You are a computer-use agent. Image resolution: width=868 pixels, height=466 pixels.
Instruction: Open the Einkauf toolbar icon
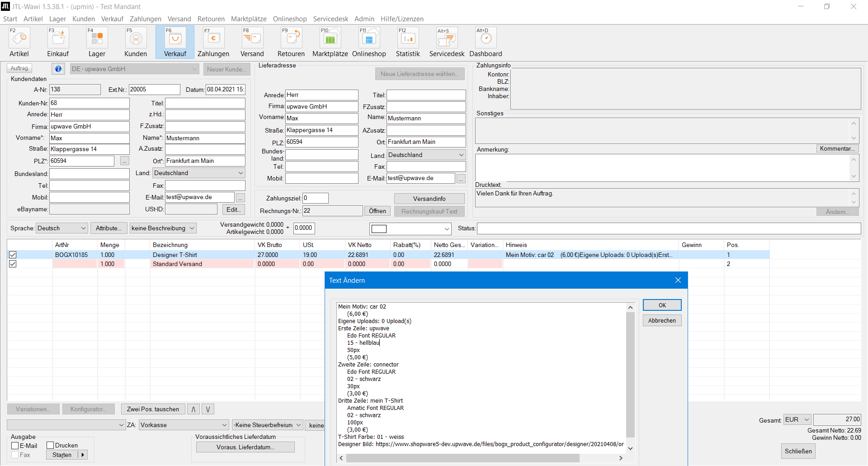pos(58,42)
